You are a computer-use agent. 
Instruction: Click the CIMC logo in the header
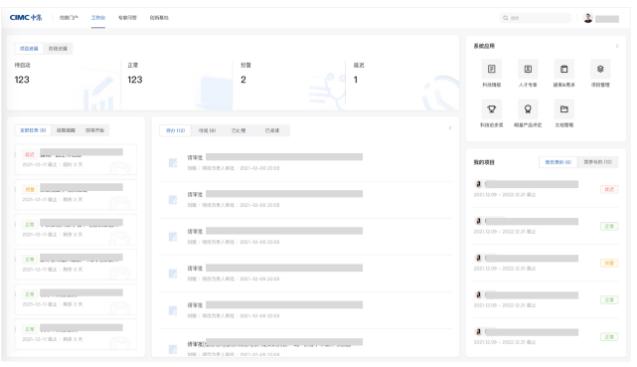(26, 17)
